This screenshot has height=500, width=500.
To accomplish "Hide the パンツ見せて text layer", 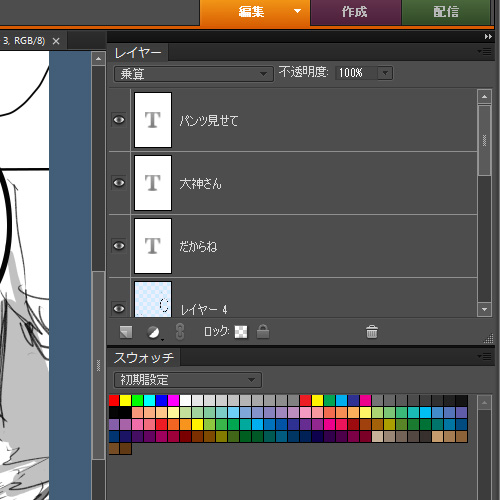I will pos(119,120).
